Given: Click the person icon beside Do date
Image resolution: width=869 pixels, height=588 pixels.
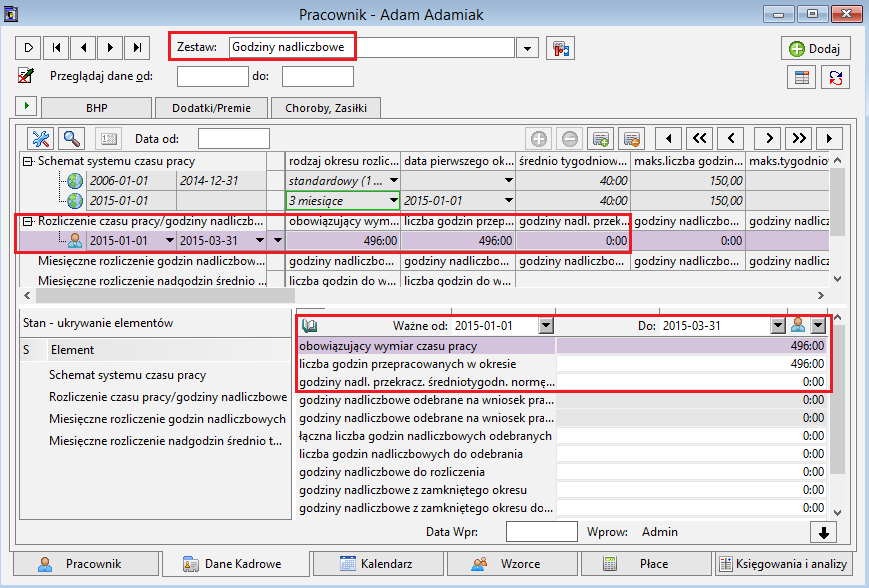Looking at the screenshot, I should point(798,325).
